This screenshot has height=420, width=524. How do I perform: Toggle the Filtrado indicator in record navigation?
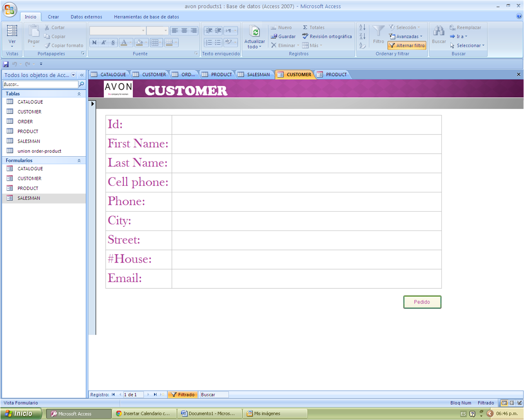coord(182,394)
